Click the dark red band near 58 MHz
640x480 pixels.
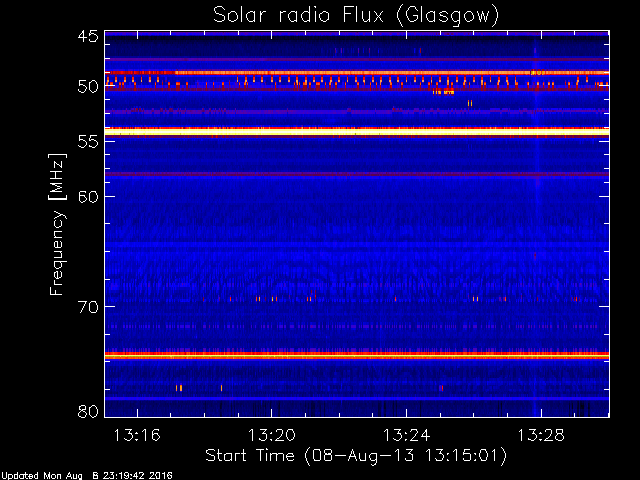[357, 174]
